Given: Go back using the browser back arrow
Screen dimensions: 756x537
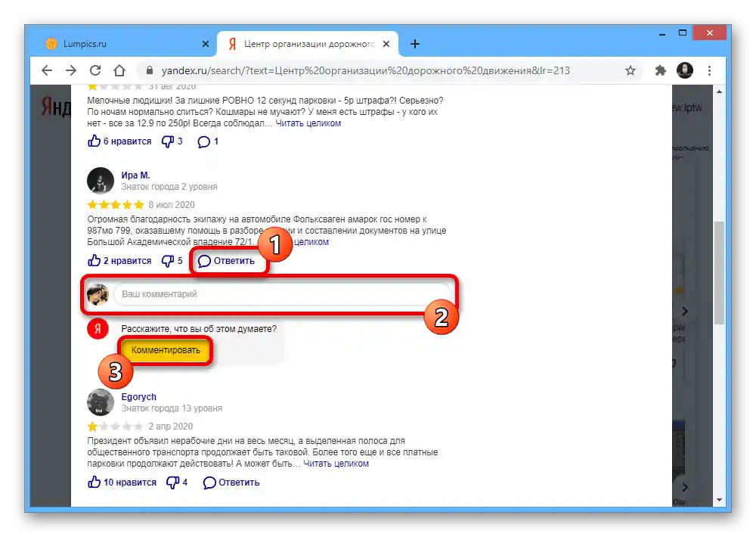Looking at the screenshot, I should [x=47, y=70].
